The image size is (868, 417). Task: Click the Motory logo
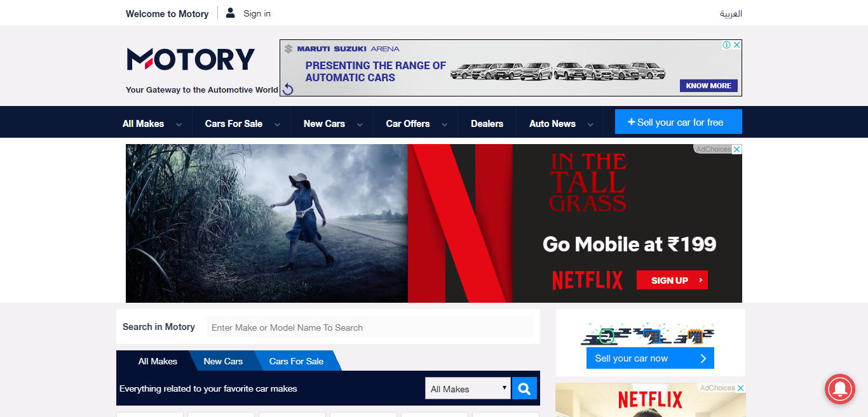point(191,60)
